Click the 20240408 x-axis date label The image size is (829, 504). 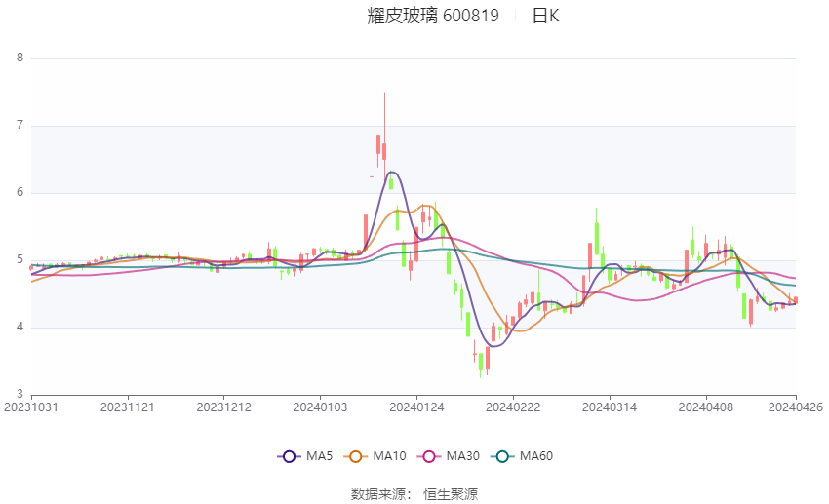pyautogui.click(x=706, y=407)
